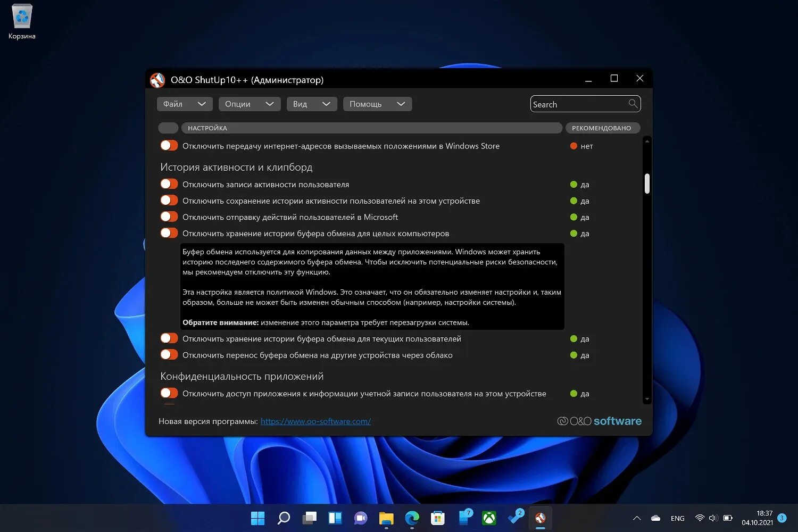
Task: Open the volume control in the tray
Action: 713,518
